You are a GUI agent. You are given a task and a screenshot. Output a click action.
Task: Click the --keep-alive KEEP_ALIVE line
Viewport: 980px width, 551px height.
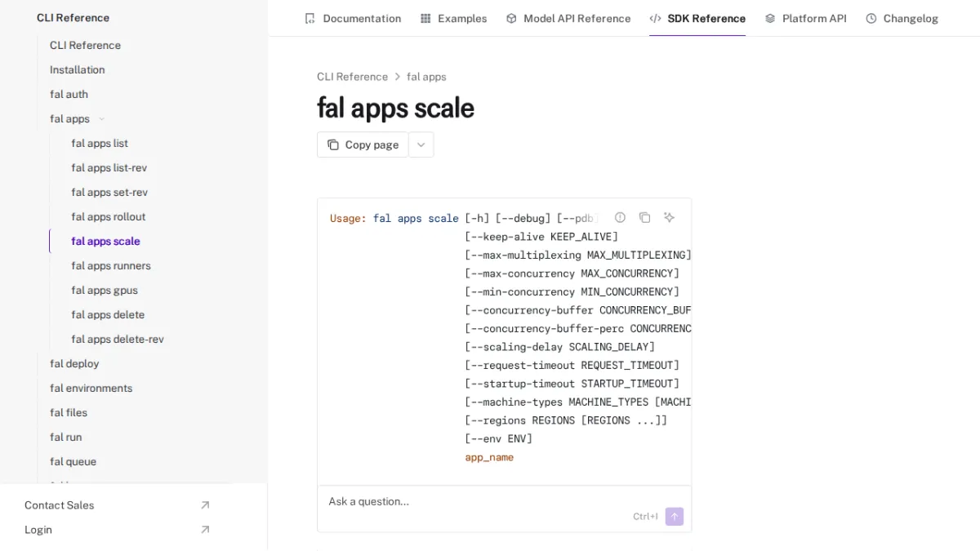541,237
